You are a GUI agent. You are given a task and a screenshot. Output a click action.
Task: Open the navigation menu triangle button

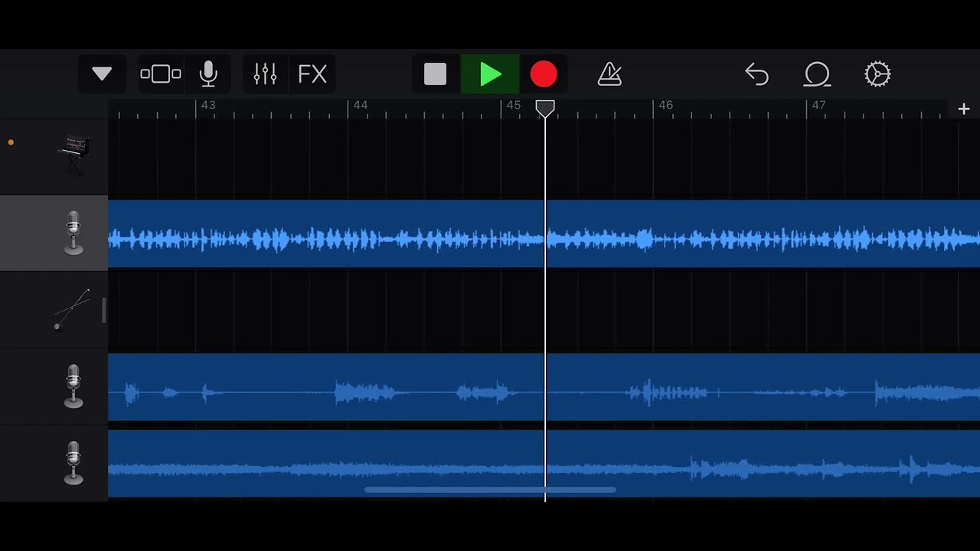(102, 74)
